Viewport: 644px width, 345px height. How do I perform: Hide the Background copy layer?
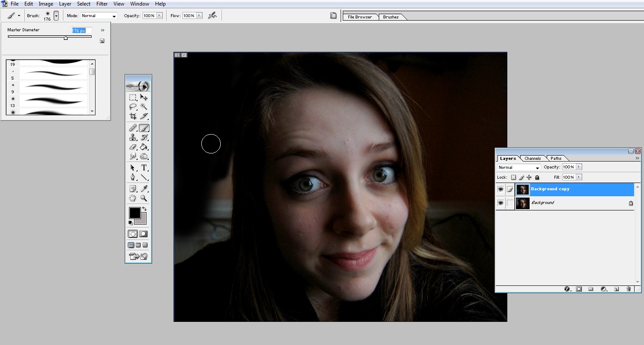coord(500,189)
